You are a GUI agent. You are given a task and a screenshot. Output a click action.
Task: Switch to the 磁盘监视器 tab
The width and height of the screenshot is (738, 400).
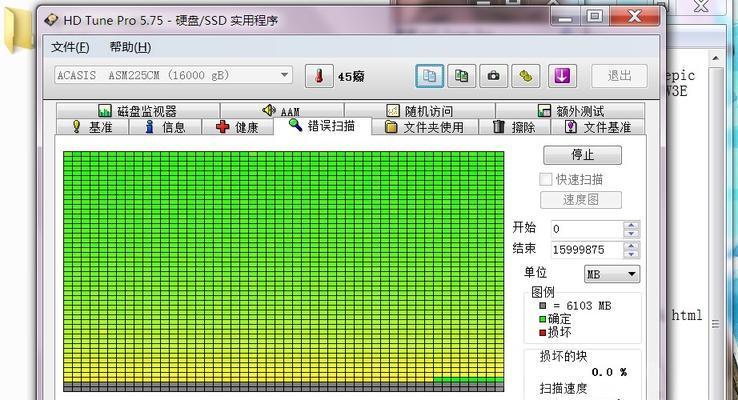(138, 111)
